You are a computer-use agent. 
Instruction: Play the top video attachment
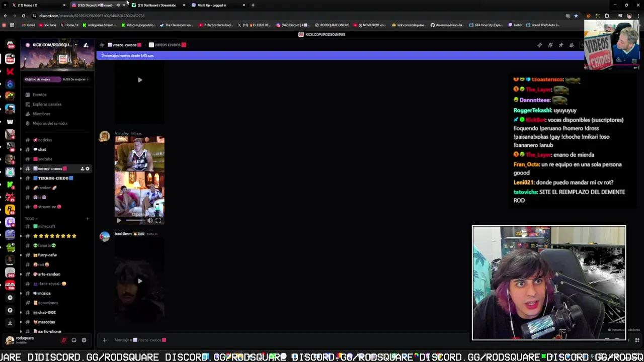pyautogui.click(x=140, y=79)
